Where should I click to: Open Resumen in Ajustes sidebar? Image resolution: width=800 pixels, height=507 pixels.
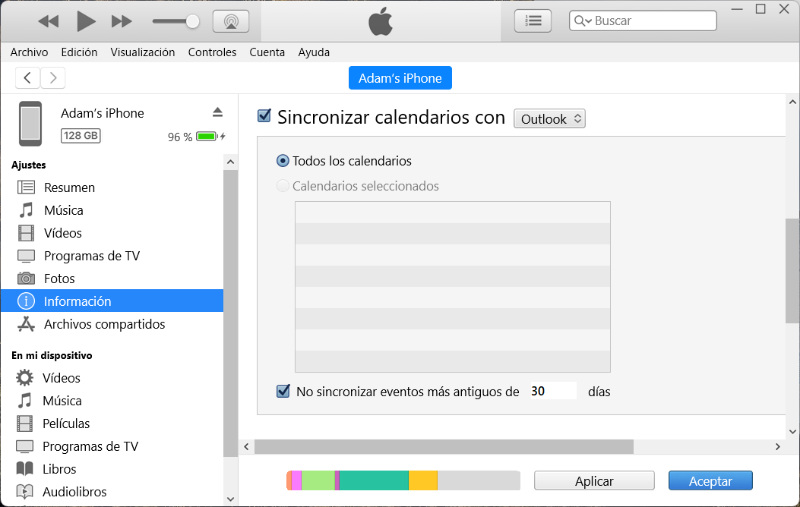click(112, 187)
